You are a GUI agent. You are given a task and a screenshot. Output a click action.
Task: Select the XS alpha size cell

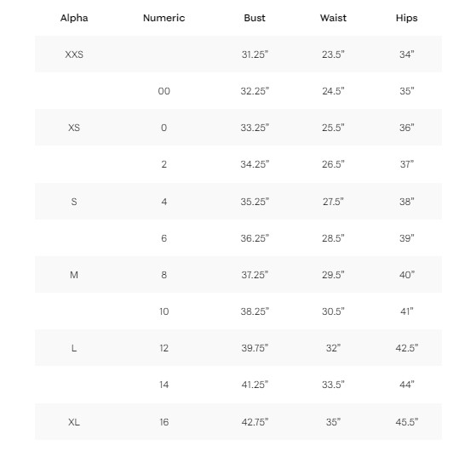[x=74, y=128]
